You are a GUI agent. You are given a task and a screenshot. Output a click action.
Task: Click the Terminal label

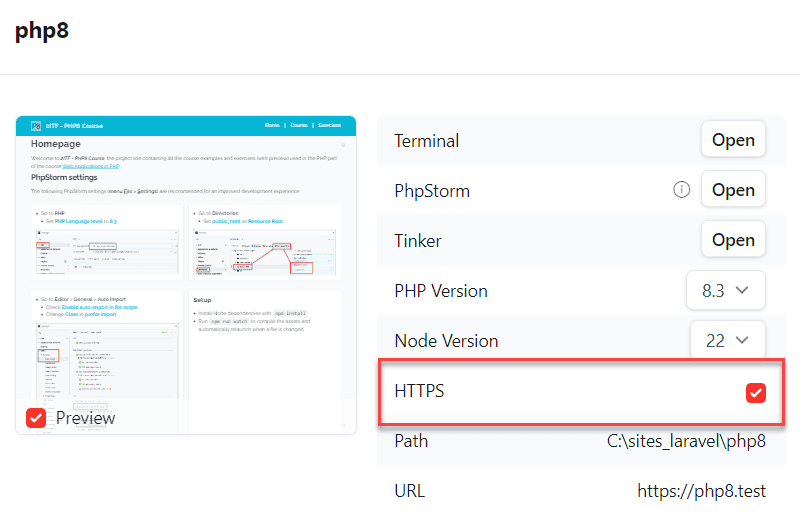click(427, 140)
